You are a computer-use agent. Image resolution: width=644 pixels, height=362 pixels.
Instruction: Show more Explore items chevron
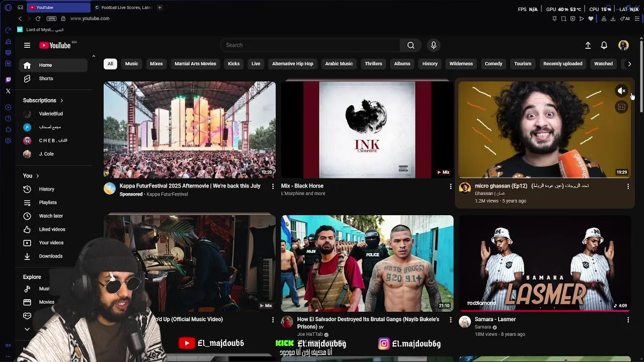pos(27,329)
